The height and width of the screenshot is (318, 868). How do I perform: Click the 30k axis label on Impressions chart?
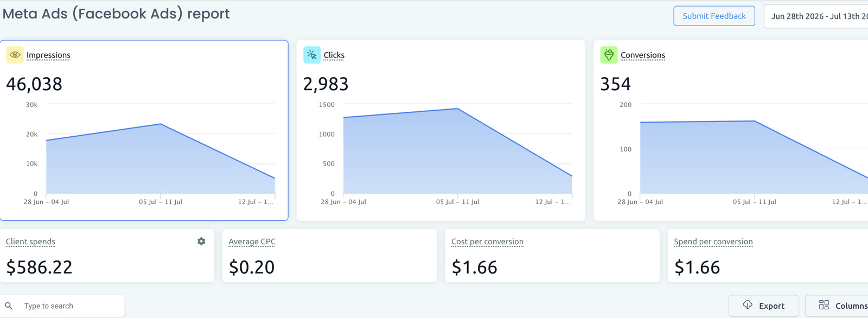[x=31, y=105]
